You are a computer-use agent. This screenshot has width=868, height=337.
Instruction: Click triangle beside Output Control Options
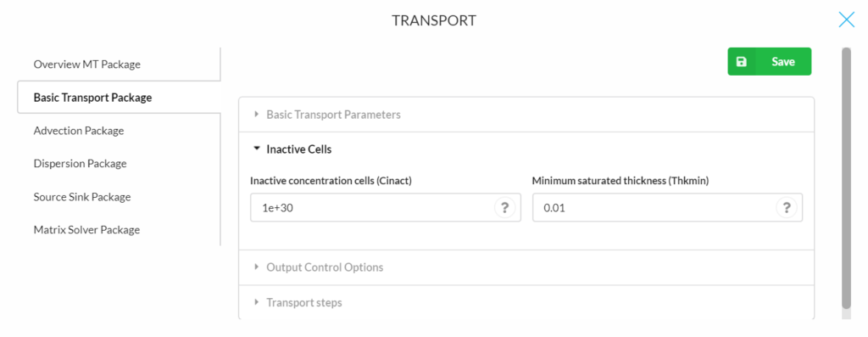click(x=256, y=267)
